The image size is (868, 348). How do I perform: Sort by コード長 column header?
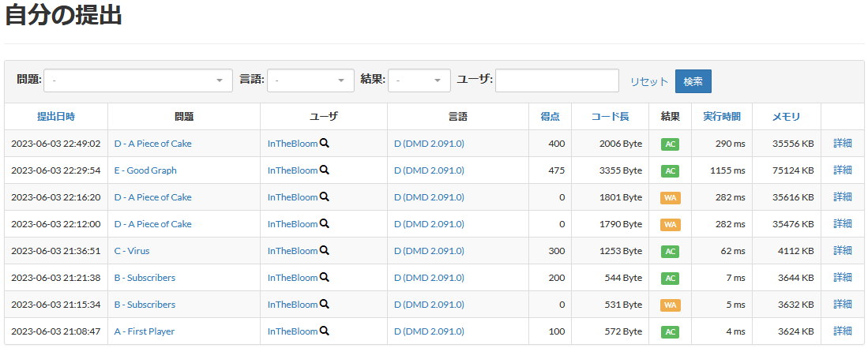tap(610, 116)
